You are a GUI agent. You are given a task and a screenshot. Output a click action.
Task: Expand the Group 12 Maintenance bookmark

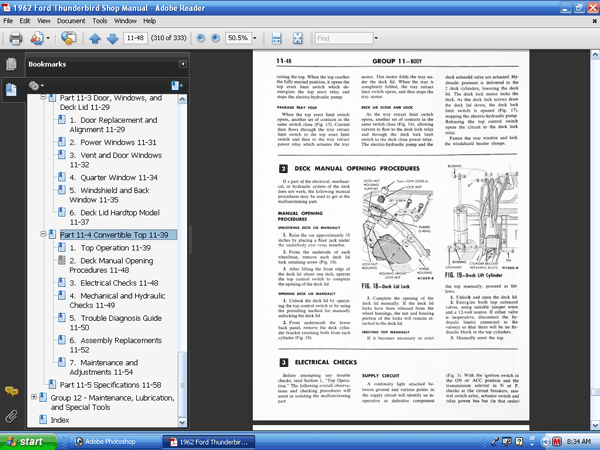[x=34, y=397]
